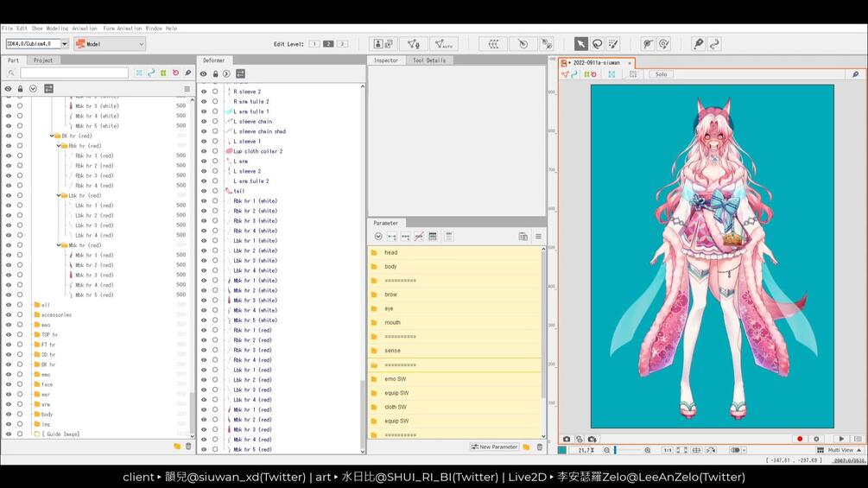868x488 pixels.
Task: Click the Part palette hamburger menu
Action: 187,88
